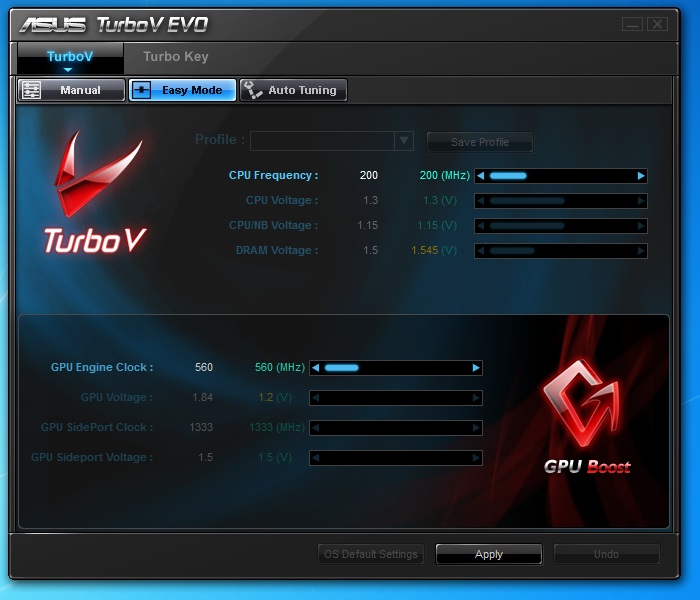Click the ASUS logo in title bar

[52, 25]
